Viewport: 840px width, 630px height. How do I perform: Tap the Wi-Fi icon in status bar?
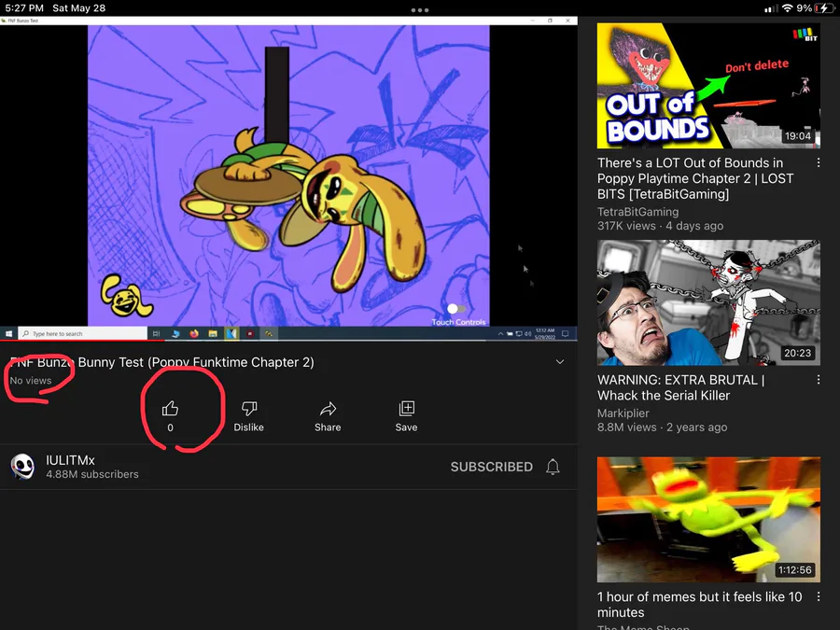787,8
